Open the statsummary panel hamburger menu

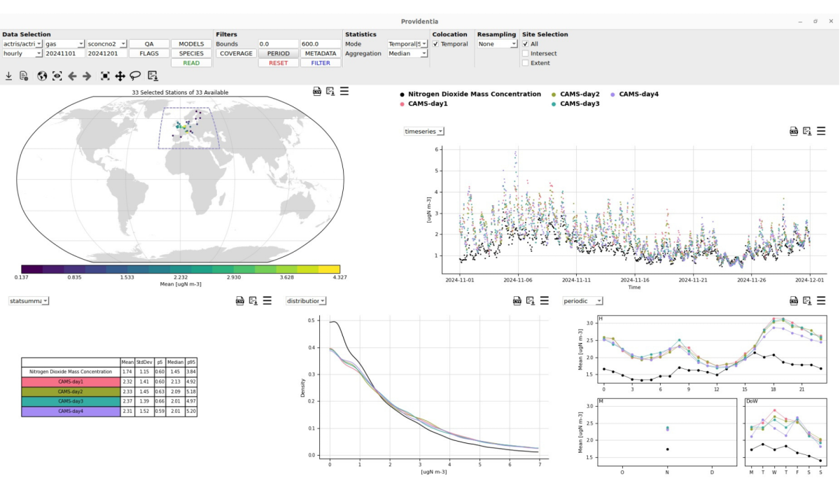point(267,300)
